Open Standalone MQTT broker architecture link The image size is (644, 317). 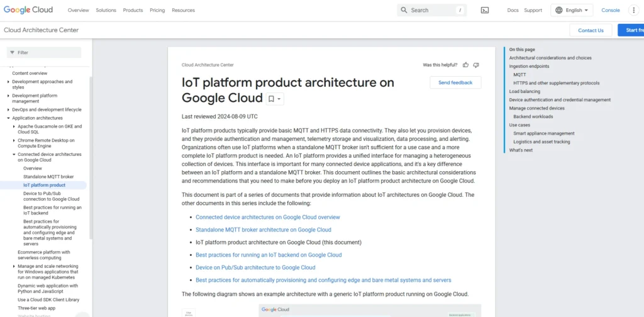pos(264,230)
